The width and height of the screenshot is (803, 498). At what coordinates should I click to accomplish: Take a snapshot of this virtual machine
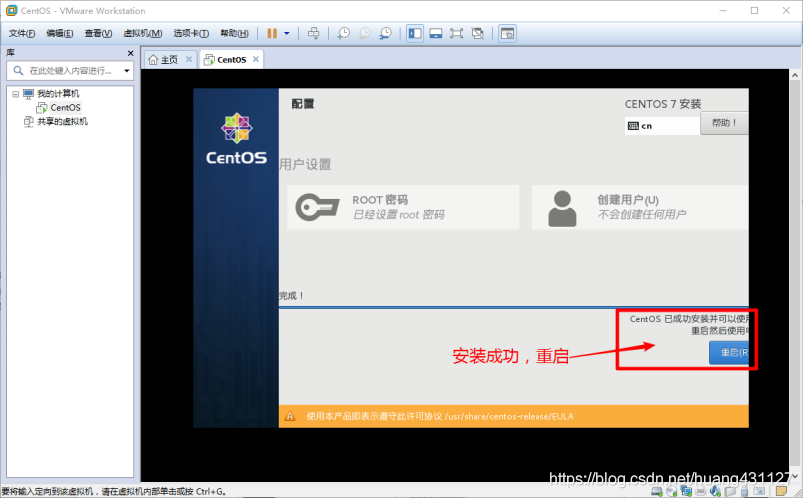click(x=343, y=33)
